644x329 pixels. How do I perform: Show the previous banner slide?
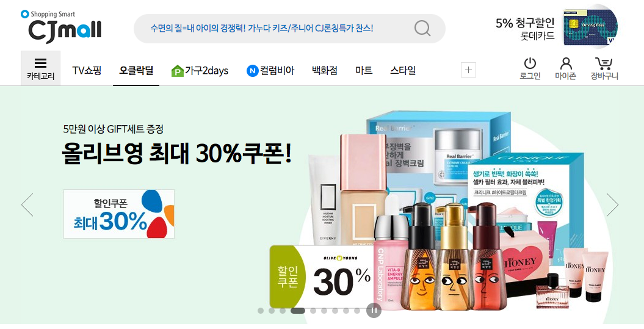pyautogui.click(x=27, y=204)
